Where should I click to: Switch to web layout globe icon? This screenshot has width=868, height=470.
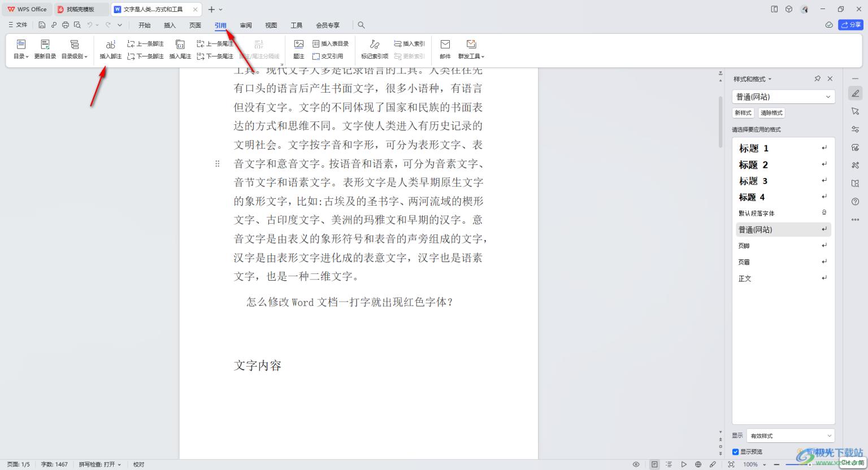pos(698,464)
